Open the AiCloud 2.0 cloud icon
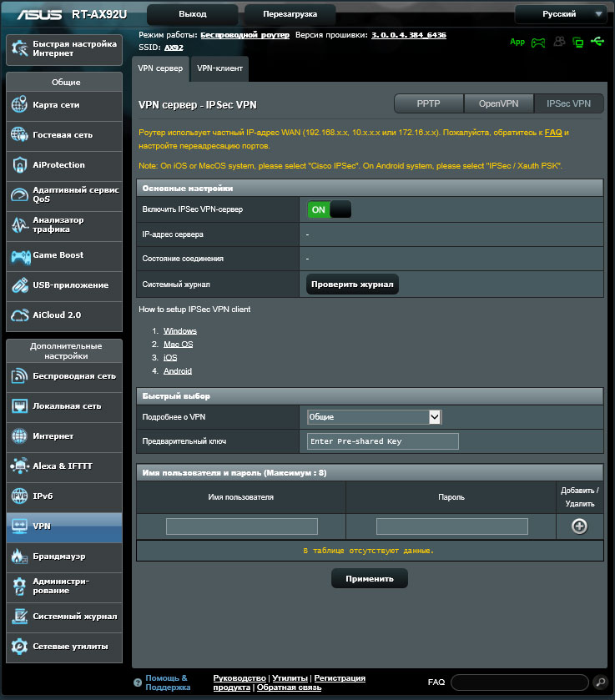615x700 pixels. pyautogui.click(x=19, y=315)
